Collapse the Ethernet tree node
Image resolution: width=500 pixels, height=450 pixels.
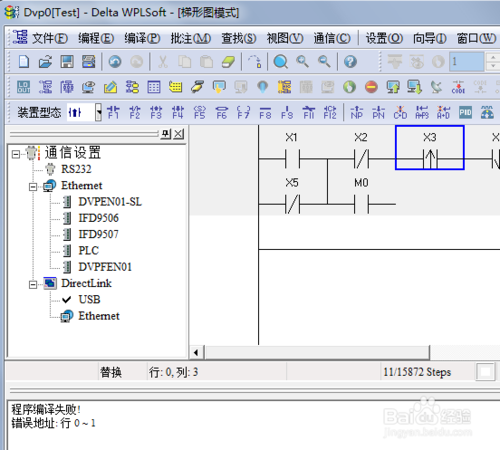(33, 187)
